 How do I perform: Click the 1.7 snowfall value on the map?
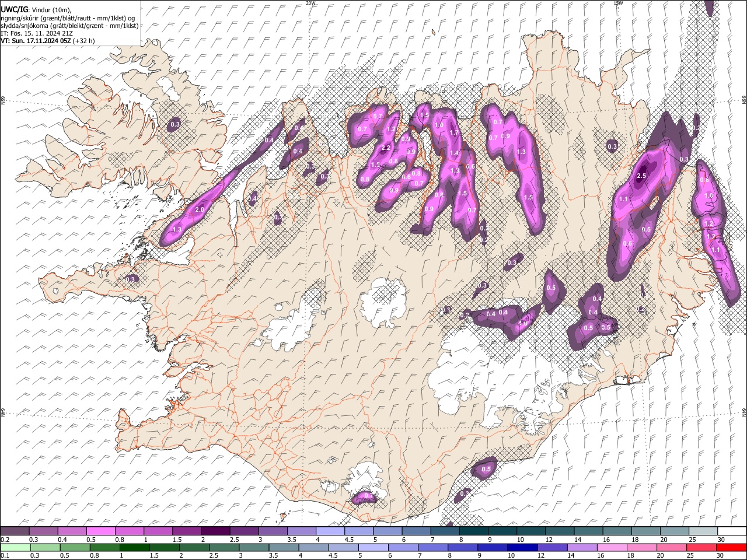(454, 133)
